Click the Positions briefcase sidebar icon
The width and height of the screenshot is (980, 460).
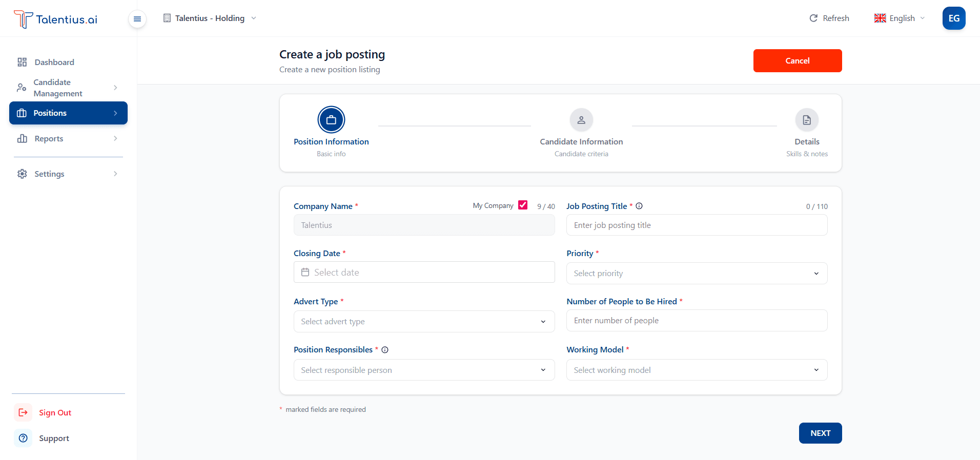(22, 113)
